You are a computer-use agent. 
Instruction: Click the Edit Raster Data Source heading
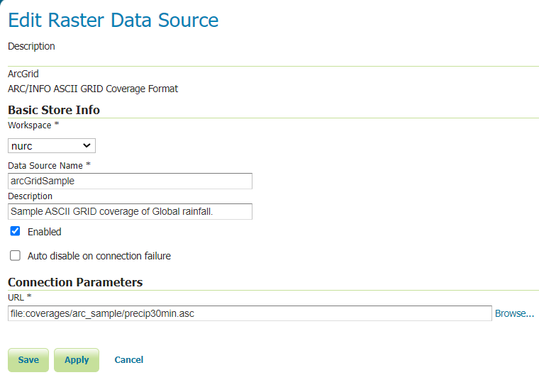pos(113,21)
